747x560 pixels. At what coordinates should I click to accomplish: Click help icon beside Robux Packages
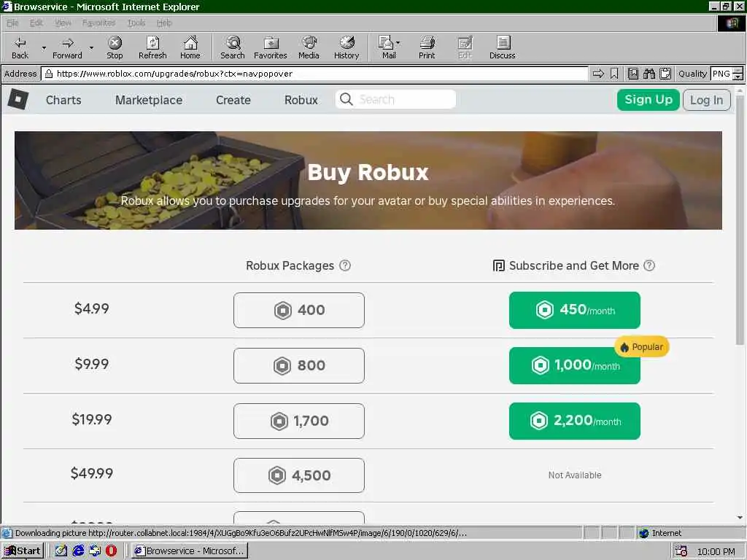point(345,265)
